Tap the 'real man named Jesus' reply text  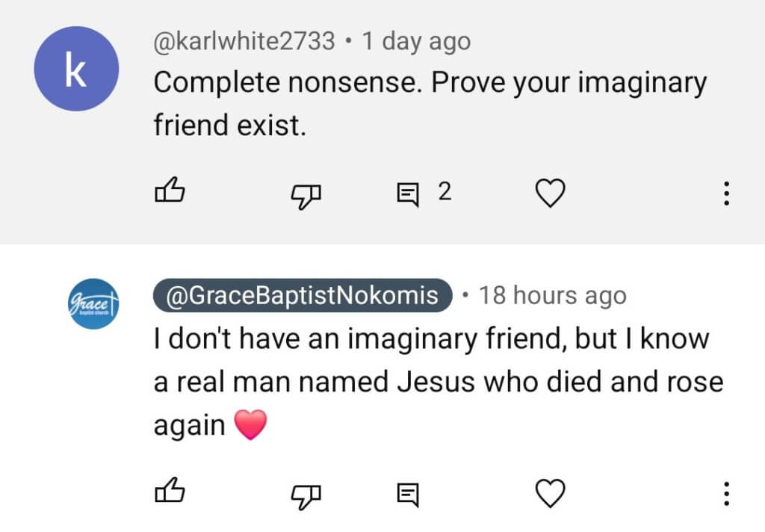click(438, 382)
